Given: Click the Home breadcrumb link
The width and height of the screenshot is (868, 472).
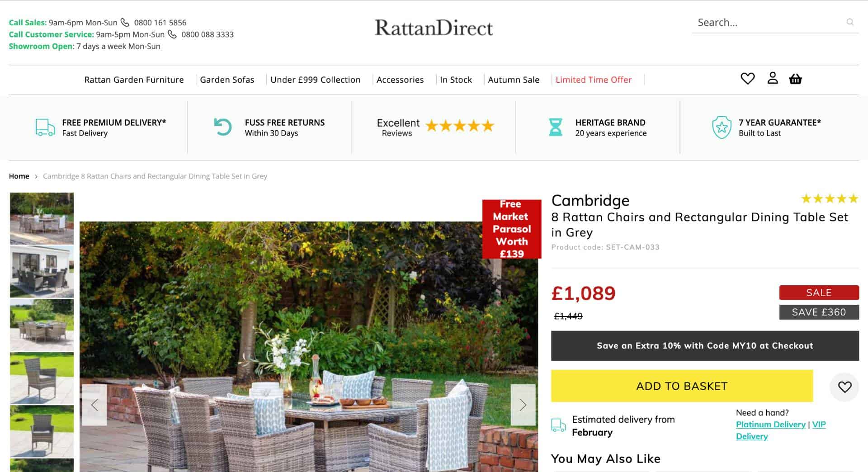Looking at the screenshot, I should pos(19,176).
